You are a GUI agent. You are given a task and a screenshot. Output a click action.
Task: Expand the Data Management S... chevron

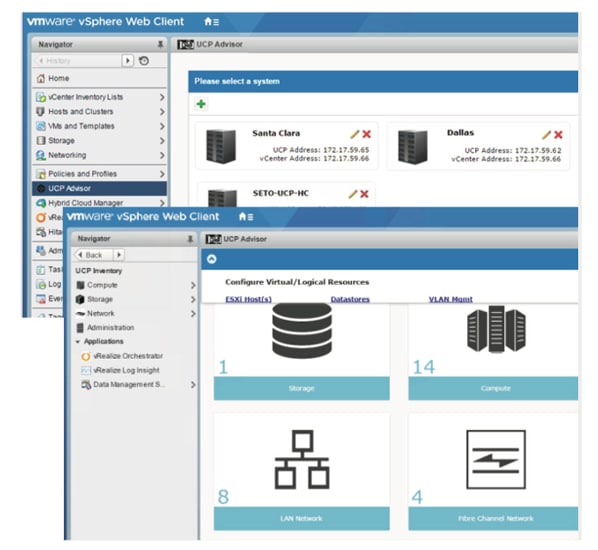193,385
